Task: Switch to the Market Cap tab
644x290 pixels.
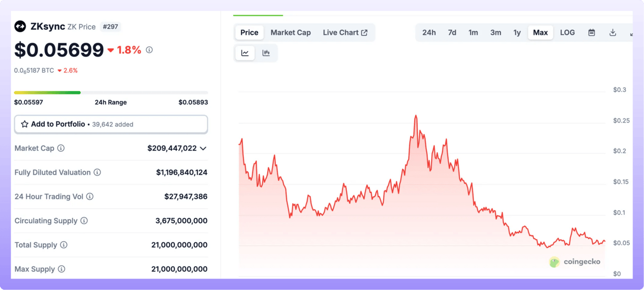Action: tap(291, 32)
